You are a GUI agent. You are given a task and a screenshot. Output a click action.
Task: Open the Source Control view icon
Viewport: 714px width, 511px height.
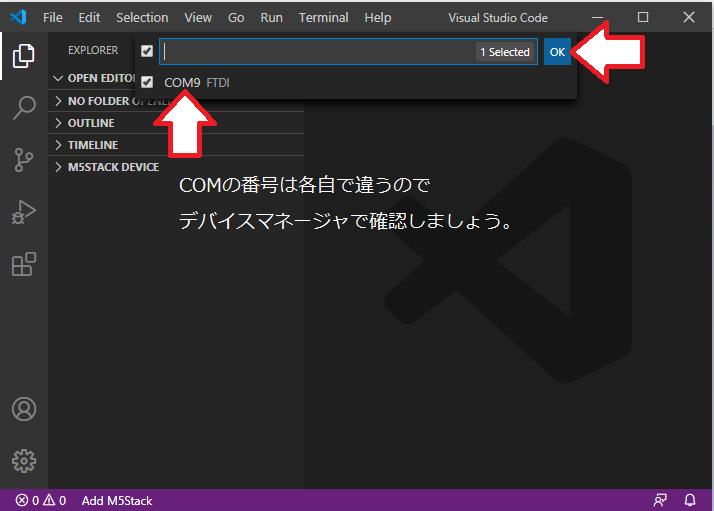coord(23,160)
